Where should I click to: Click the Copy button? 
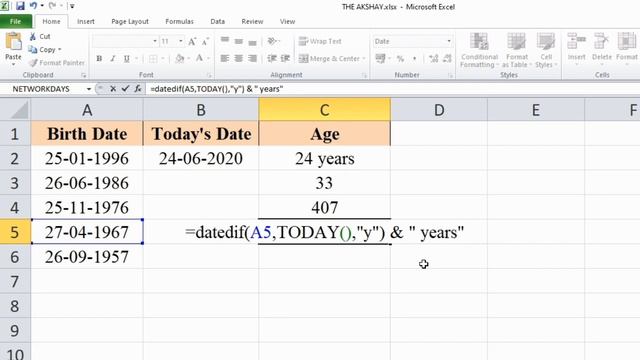[42, 49]
